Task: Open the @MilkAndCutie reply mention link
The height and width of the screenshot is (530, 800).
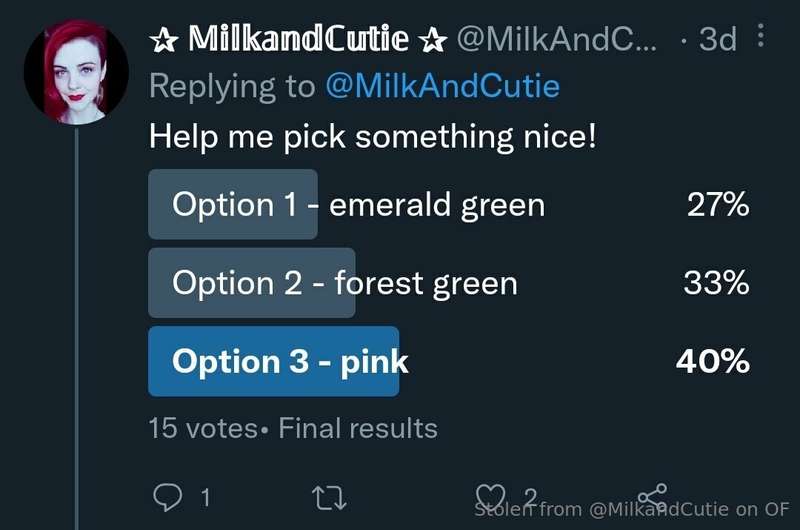Action: (442, 86)
